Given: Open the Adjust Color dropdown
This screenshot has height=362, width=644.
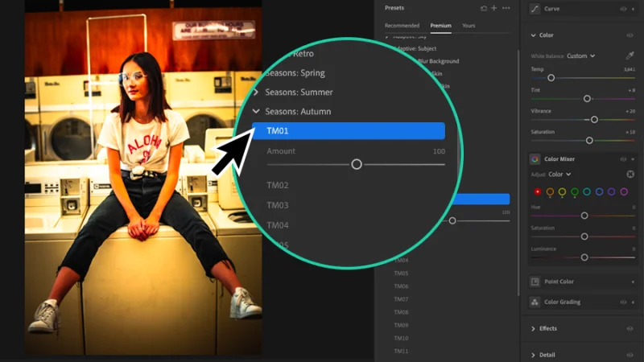Looking at the screenshot, I should click(559, 175).
